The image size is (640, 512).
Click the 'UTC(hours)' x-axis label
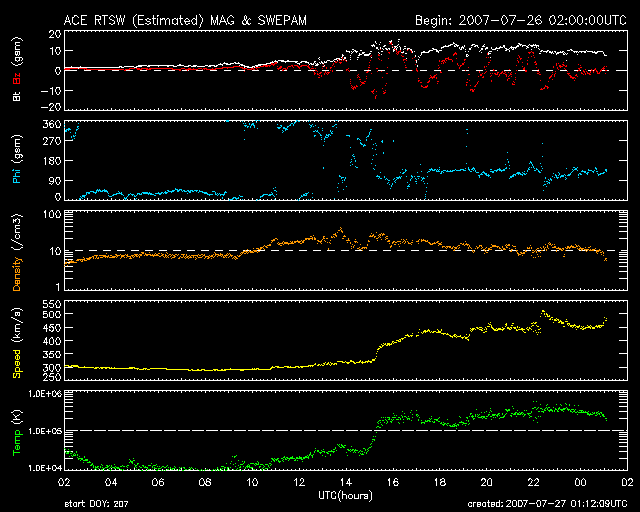[x=345, y=496]
